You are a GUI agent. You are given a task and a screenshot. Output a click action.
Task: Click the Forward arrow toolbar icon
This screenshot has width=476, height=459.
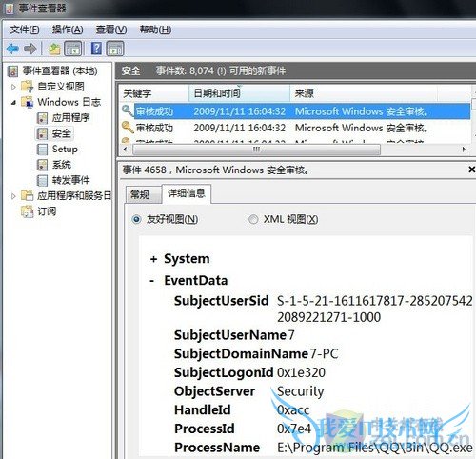click(30, 49)
